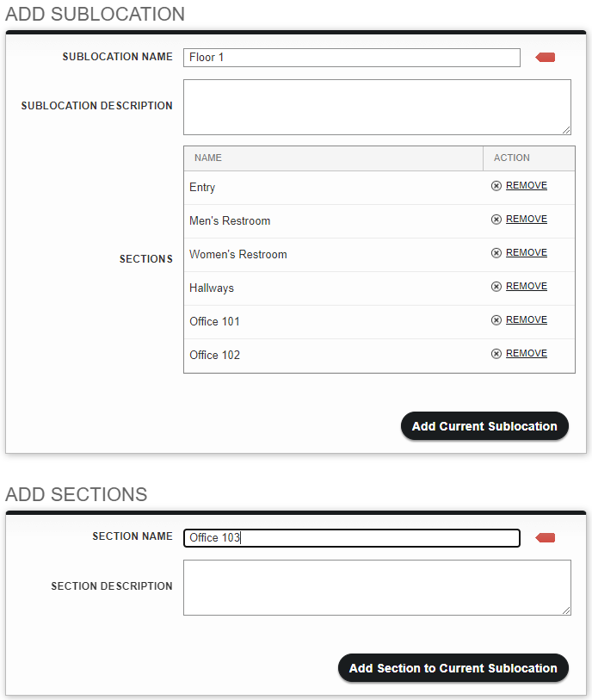The width and height of the screenshot is (592, 700).
Task: Remove the Hallways section via REMOVE link
Action: (x=527, y=286)
